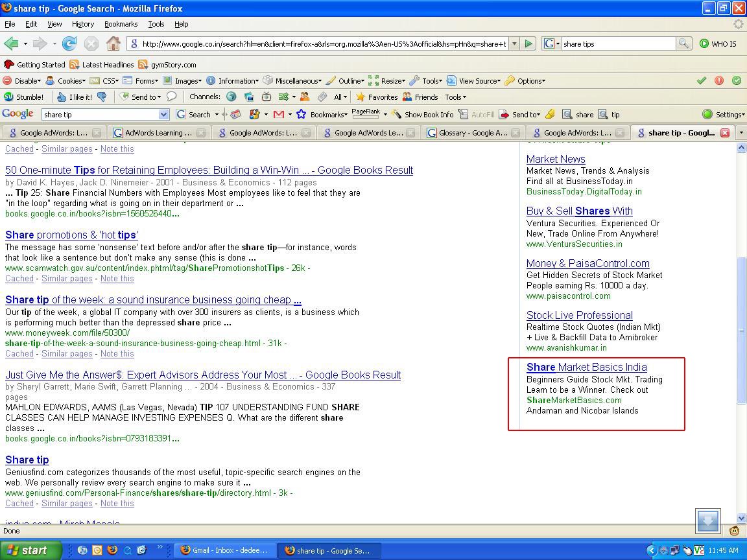
Task: Click Cached under the Share tip result
Action: 19,503
